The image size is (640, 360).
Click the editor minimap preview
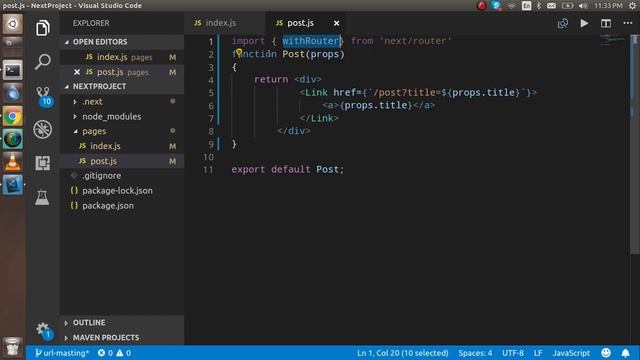[612, 40]
